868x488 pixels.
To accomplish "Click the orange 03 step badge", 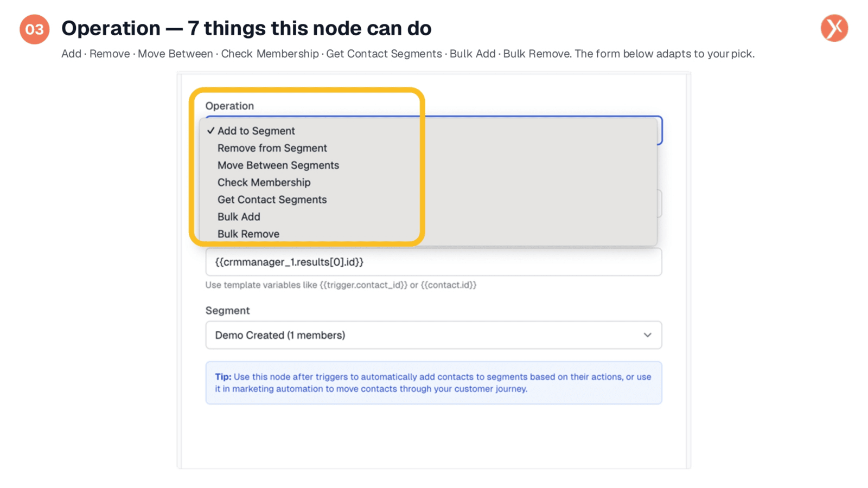I will coord(35,29).
